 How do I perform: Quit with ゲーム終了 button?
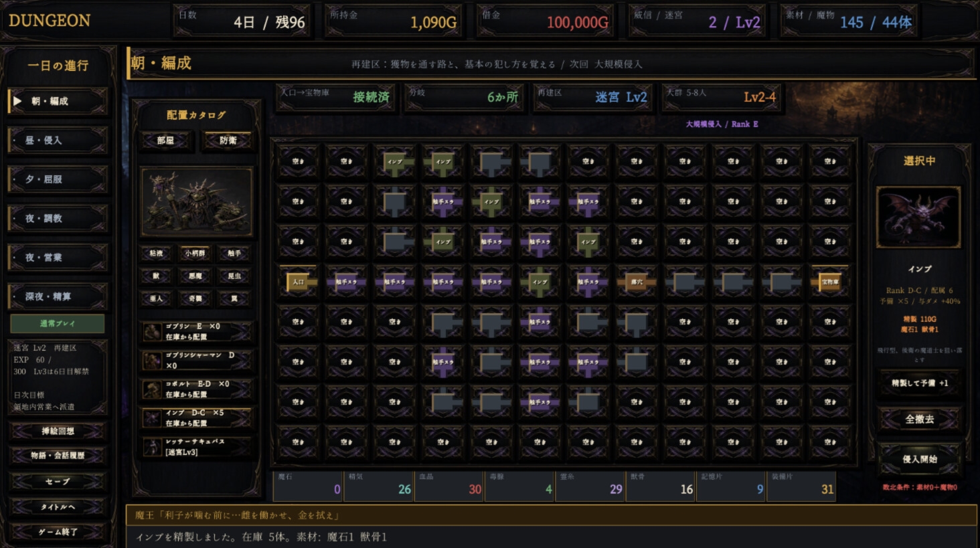point(58,532)
